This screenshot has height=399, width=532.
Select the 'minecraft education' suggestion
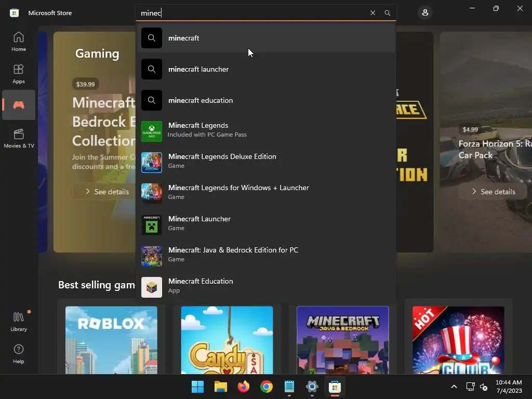[265, 100]
